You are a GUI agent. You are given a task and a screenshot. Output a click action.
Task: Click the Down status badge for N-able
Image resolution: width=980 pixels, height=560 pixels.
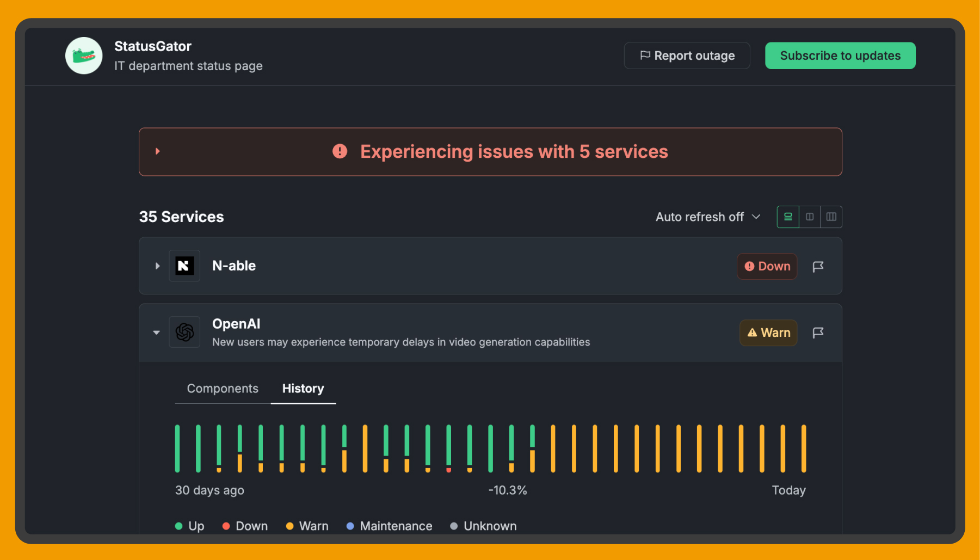pos(767,266)
